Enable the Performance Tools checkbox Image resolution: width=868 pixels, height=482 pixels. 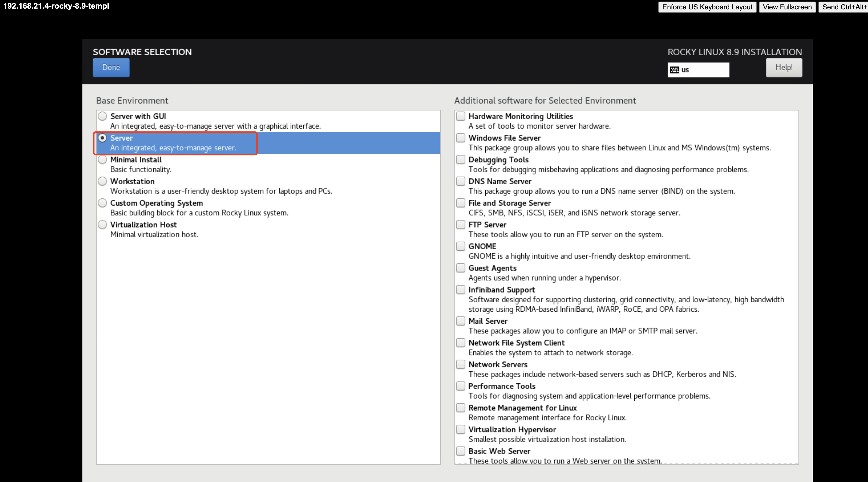(461, 386)
